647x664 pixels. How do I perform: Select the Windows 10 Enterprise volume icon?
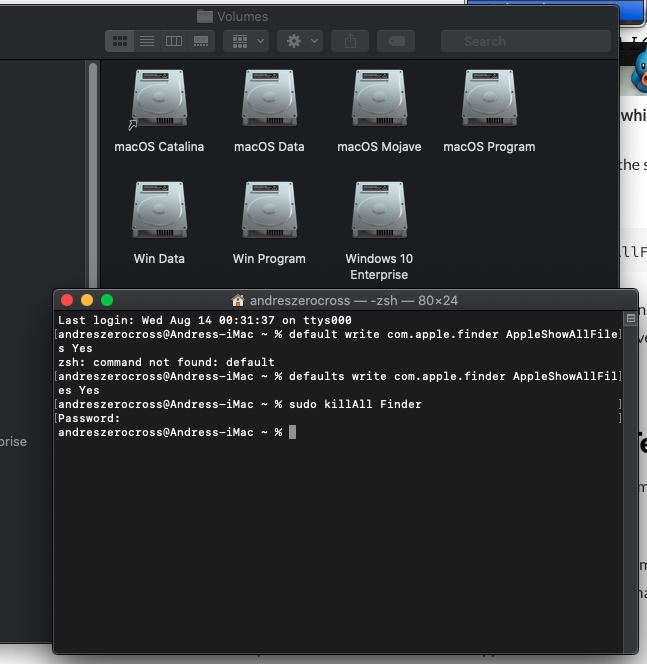379,210
